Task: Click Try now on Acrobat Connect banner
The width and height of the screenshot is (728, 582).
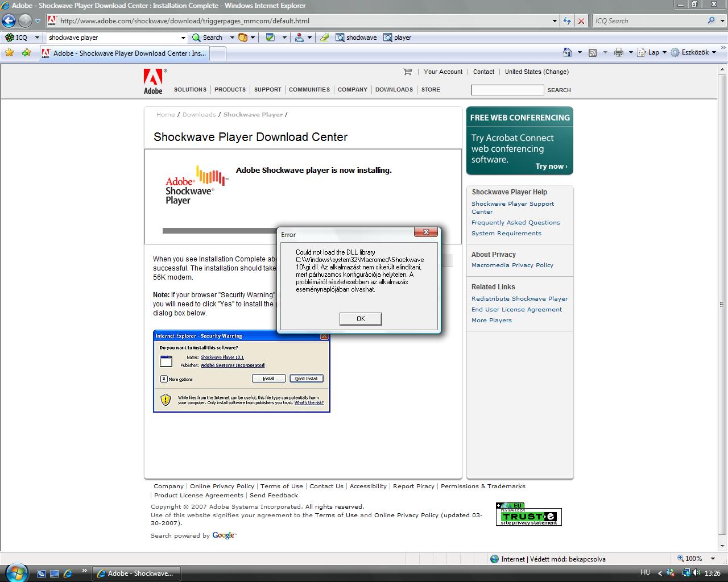Action: tap(551, 167)
